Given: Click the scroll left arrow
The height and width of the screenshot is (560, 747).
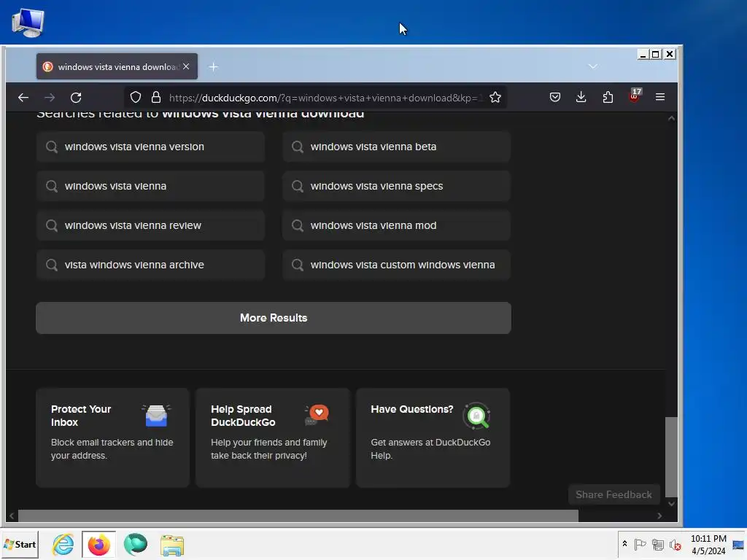Looking at the screenshot, I should point(12,516).
